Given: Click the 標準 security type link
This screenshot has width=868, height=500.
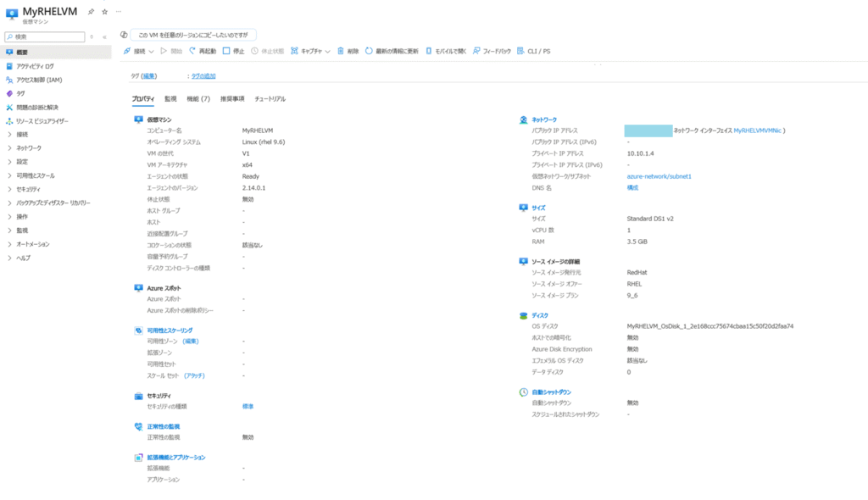Looking at the screenshot, I should point(248,407).
